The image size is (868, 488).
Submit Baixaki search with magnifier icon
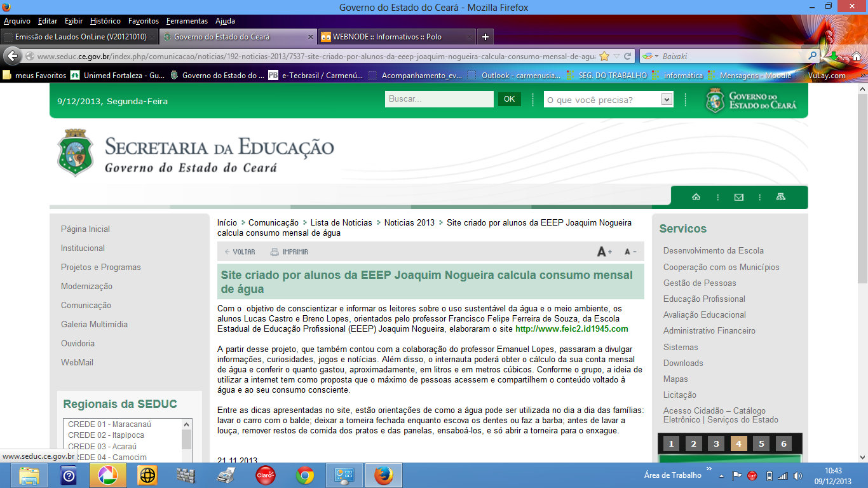[x=812, y=56]
